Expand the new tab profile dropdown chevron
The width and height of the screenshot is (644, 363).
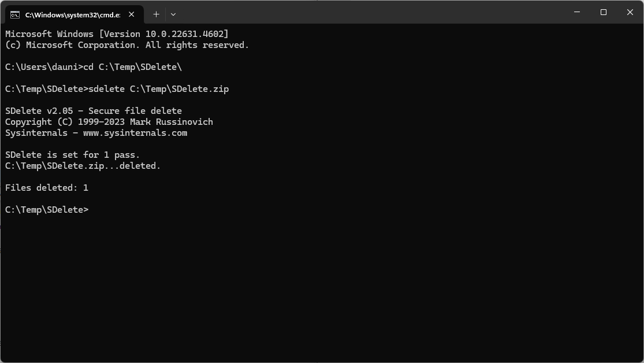(x=173, y=14)
